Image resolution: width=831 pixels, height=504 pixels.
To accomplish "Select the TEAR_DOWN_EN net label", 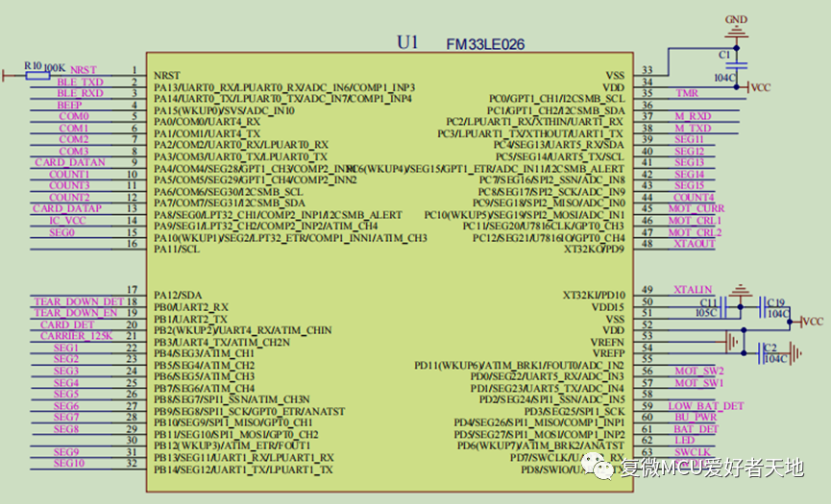I will coord(76,312).
